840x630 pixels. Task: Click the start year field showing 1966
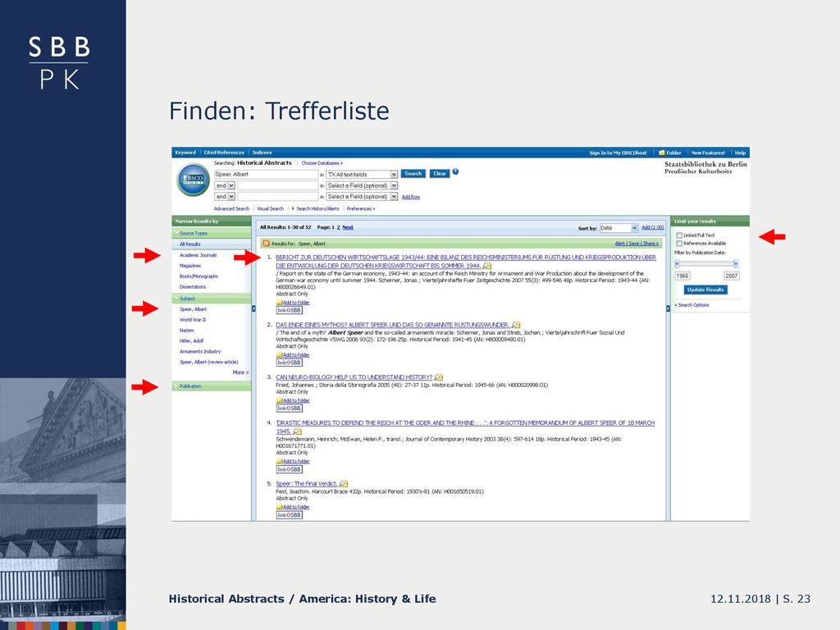(682, 276)
